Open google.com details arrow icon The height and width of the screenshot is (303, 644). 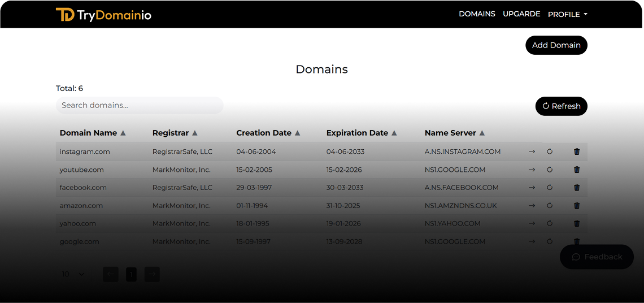[532, 242]
